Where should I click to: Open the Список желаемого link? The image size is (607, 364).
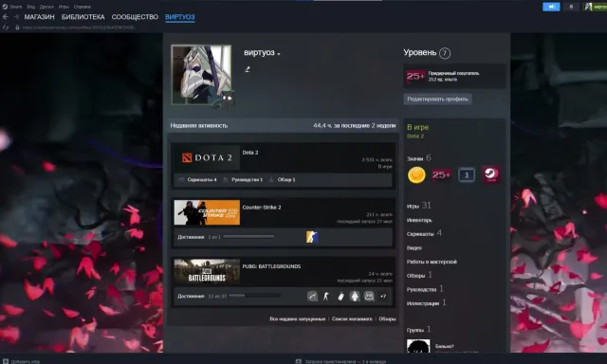click(x=352, y=318)
